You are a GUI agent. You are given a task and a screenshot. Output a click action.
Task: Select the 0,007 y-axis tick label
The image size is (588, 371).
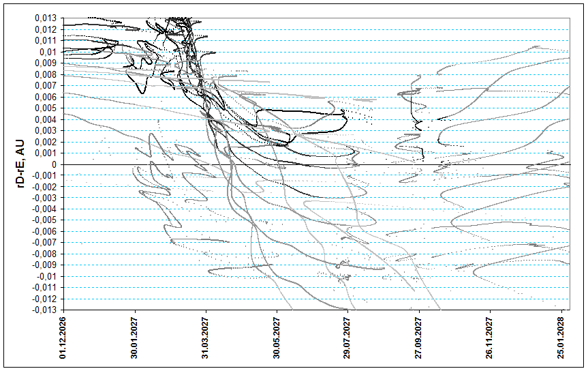(x=47, y=85)
